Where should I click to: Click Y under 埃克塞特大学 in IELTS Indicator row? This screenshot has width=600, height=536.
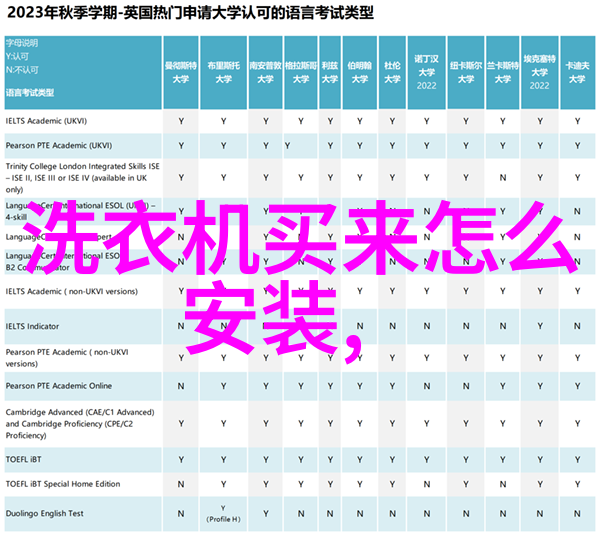540,326
